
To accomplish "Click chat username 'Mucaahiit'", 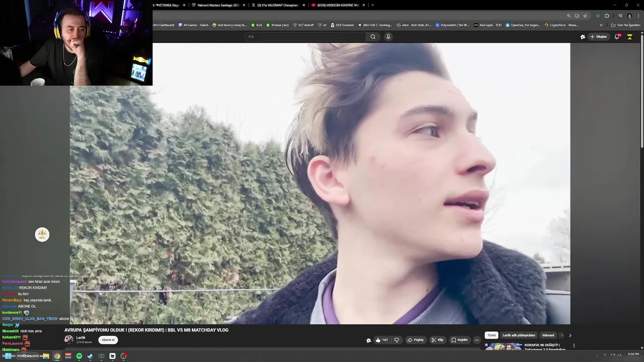I will pyautogui.click(x=10, y=331).
